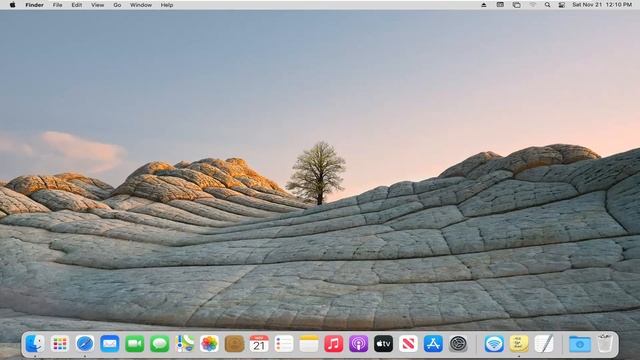The image size is (640, 360).
Task: Launch TextEdit from the Dock
Action: click(544, 344)
